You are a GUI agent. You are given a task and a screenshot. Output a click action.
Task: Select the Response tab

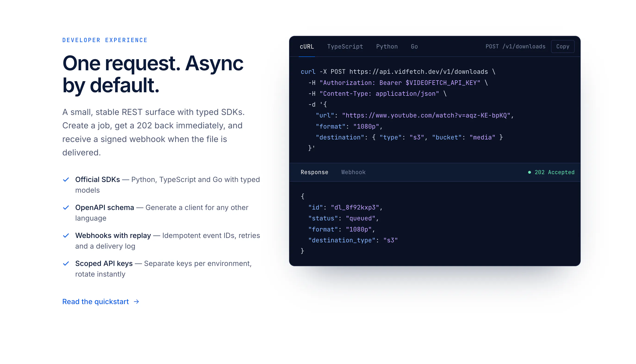[314, 172]
